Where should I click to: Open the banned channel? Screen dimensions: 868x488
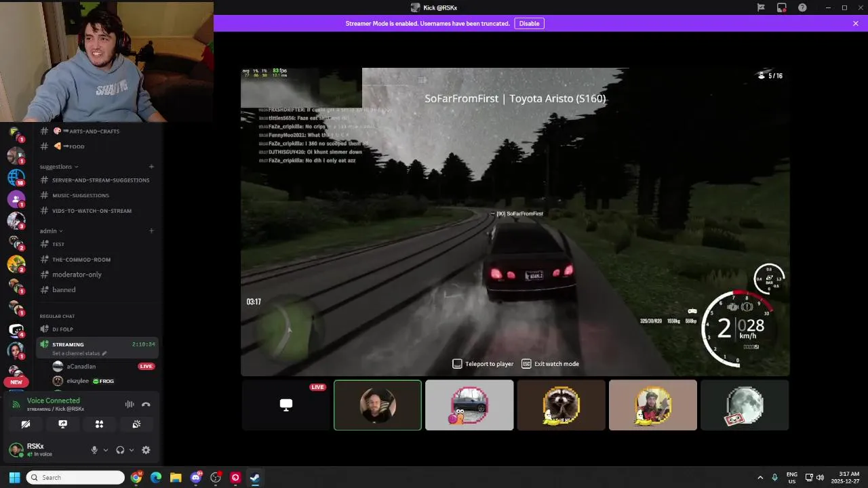(97, 290)
